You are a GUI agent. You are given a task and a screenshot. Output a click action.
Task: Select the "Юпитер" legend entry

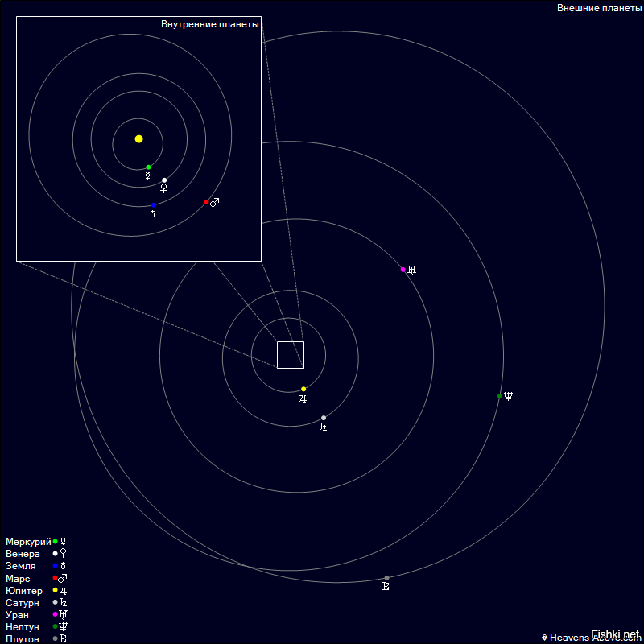[24, 591]
